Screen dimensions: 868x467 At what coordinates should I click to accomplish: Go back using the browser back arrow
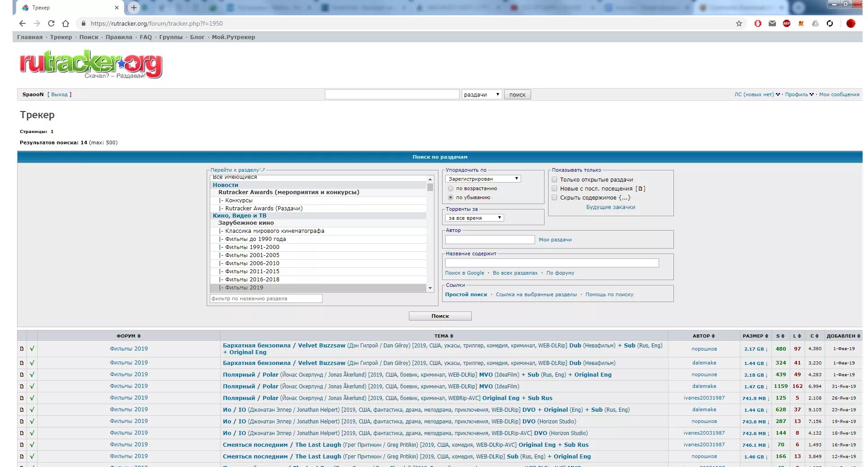pyautogui.click(x=22, y=23)
